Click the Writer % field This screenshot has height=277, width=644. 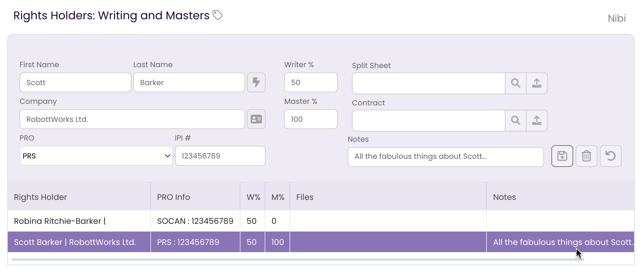pos(311,82)
